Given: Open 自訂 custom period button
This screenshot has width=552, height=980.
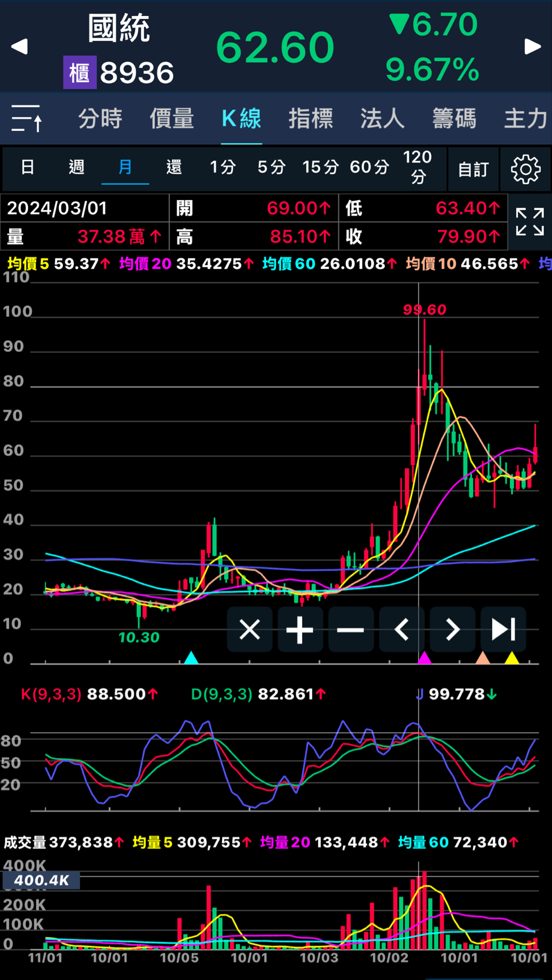Looking at the screenshot, I should (x=473, y=170).
